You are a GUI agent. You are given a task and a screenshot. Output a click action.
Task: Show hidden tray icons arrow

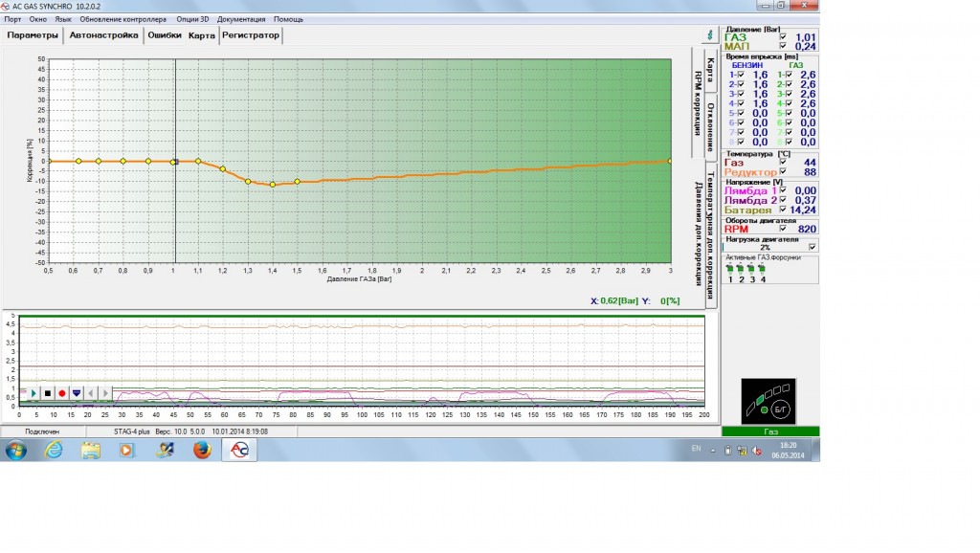click(715, 450)
